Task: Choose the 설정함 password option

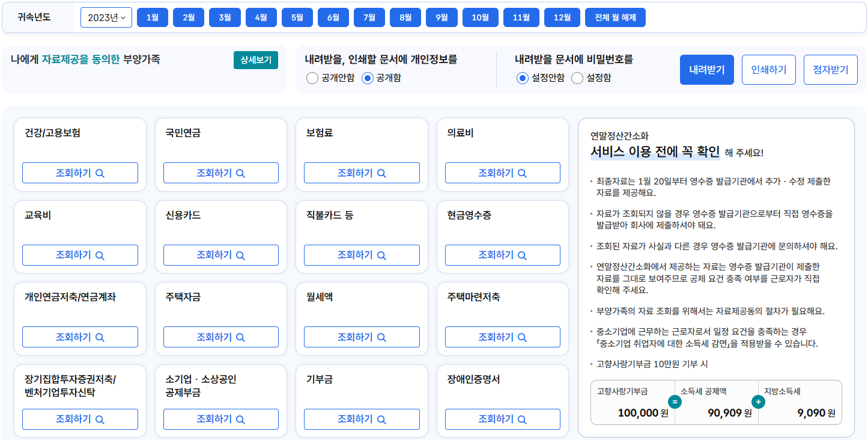Action: click(x=577, y=78)
